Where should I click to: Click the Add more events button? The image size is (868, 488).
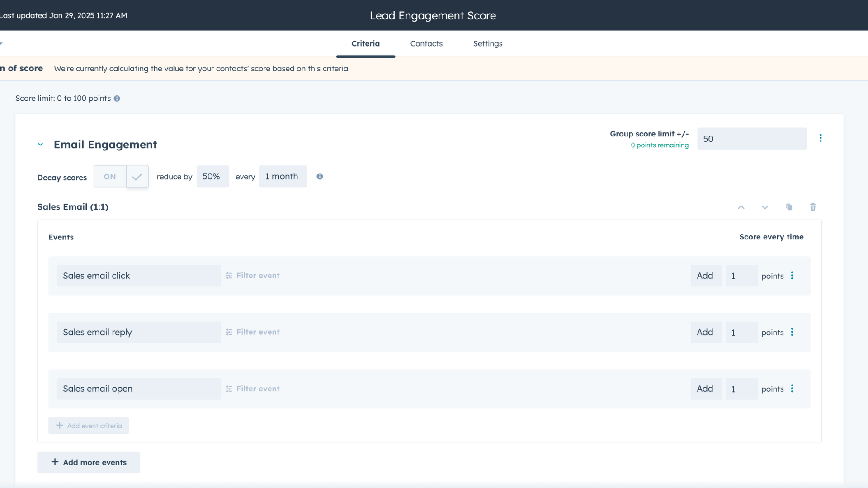pos(89,462)
